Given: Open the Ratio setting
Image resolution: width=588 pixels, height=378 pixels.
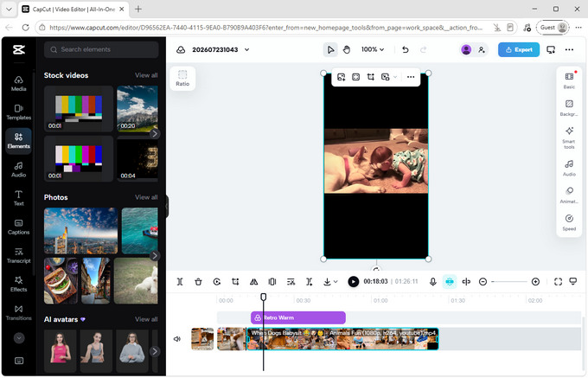Looking at the screenshot, I should click(x=182, y=79).
